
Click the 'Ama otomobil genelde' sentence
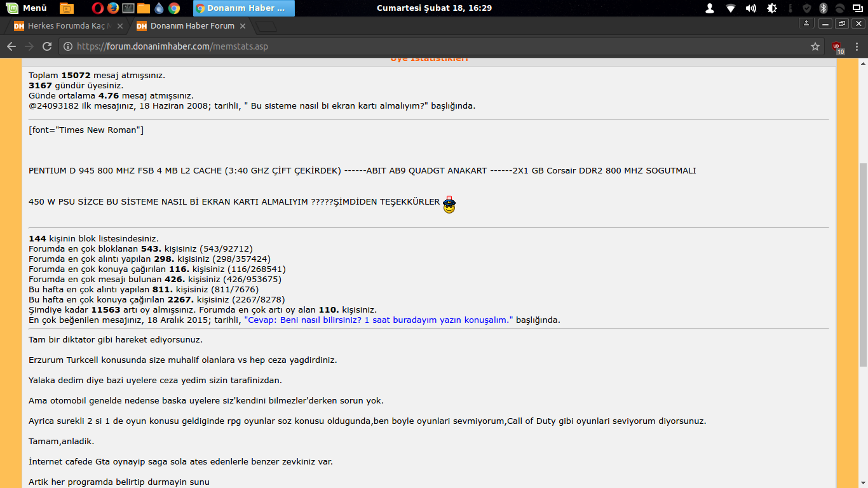[x=206, y=400]
